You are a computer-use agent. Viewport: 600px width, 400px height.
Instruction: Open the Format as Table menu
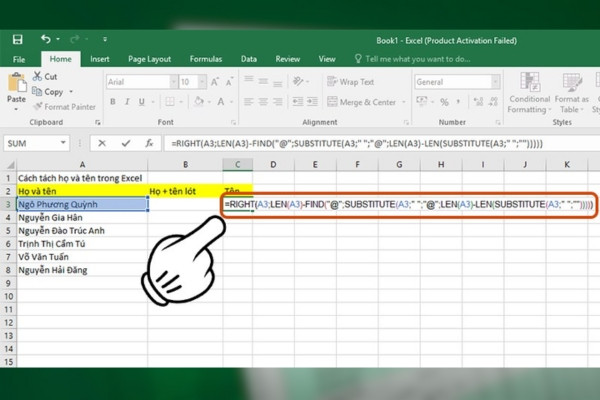tap(572, 93)
